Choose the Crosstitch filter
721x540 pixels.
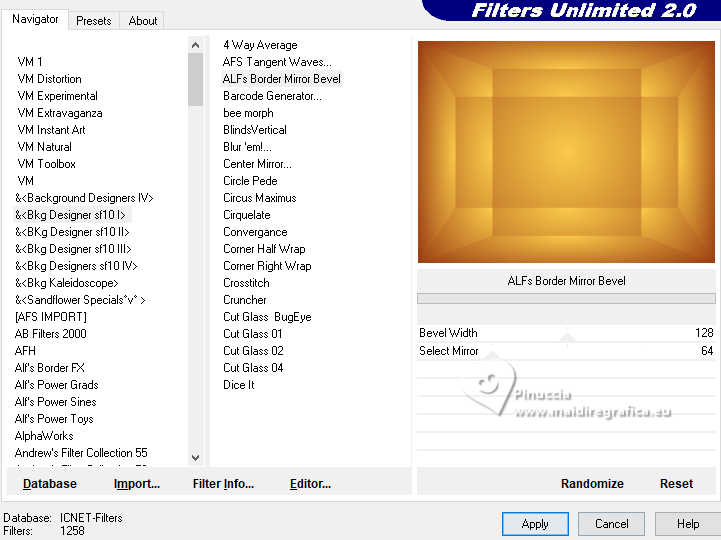tap(246, 283)
